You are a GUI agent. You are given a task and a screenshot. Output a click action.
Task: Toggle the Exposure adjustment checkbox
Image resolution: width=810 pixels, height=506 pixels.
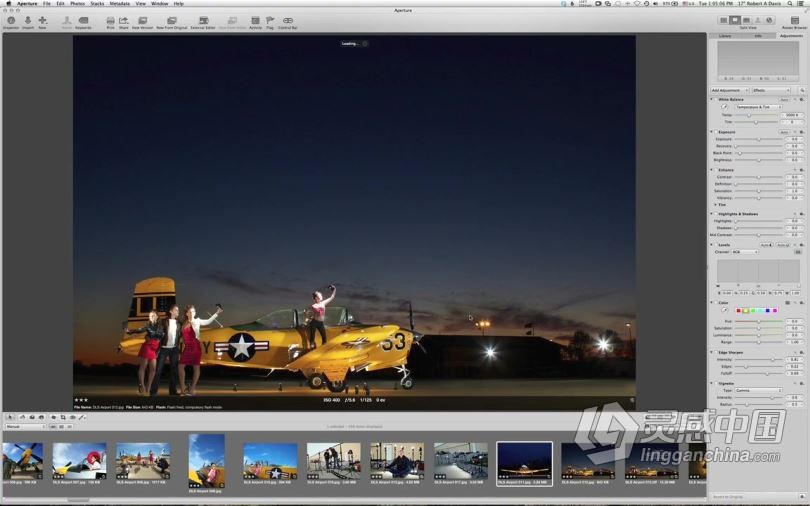click(716, 132)
